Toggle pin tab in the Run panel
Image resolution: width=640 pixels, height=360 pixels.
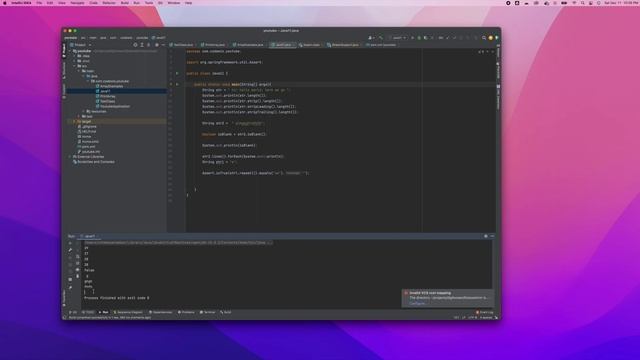(70, 288)
